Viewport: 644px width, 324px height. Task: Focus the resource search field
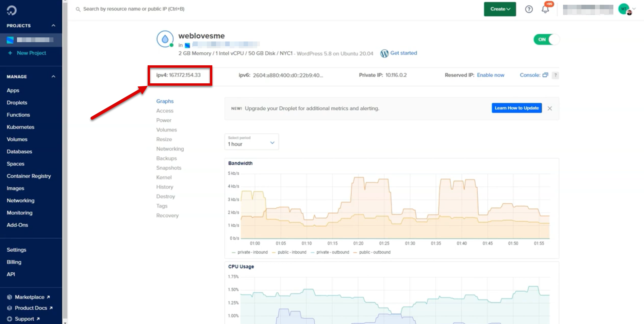point(134,9)
